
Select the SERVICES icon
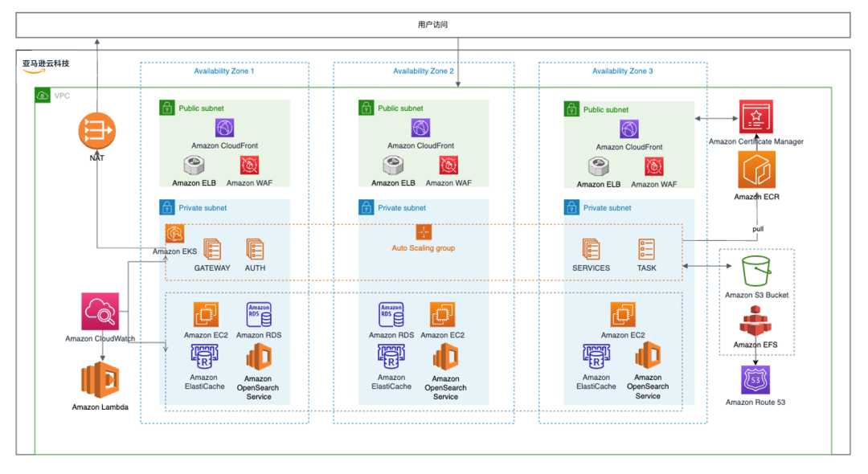592,249
